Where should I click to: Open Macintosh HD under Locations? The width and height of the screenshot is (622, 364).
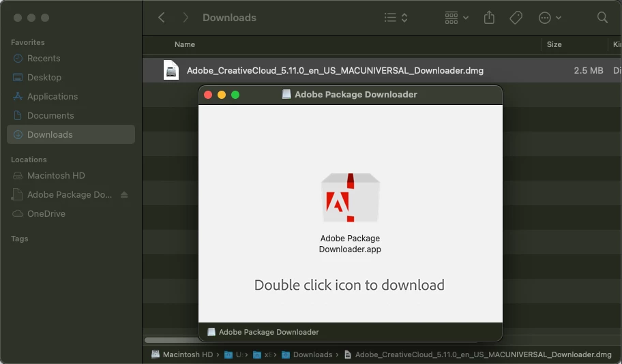(x=71, y=175)
